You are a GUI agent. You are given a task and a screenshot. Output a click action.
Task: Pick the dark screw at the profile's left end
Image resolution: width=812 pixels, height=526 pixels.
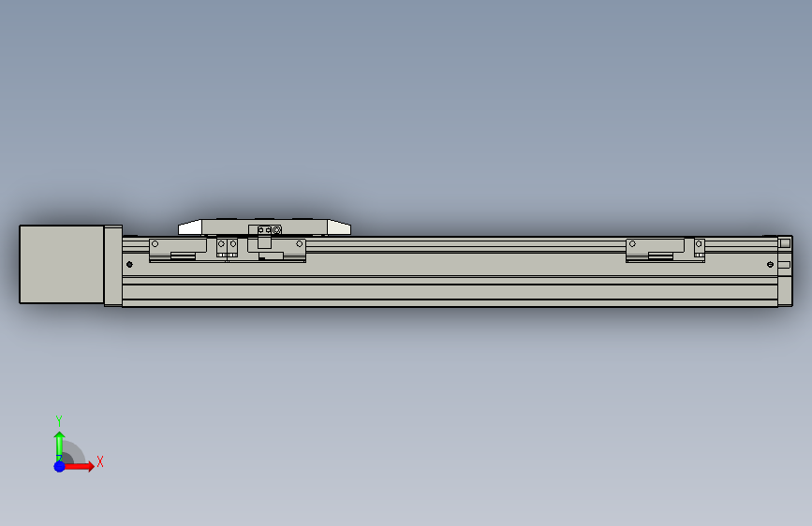129,265
